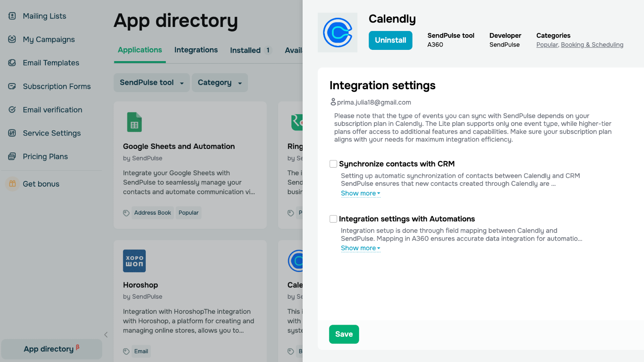This screenshot has width=644, height=362.
Task: Open the Get bonus section
Action: (x=41, y=184)
